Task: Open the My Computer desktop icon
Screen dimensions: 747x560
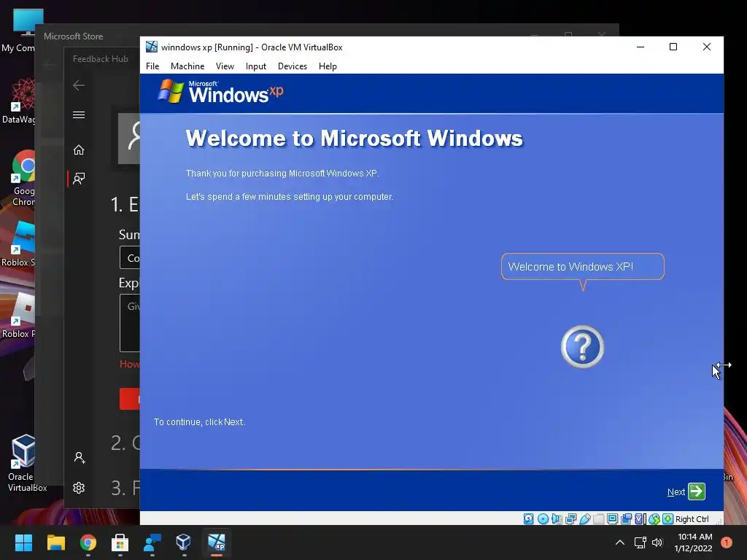Action: [20, 30]
